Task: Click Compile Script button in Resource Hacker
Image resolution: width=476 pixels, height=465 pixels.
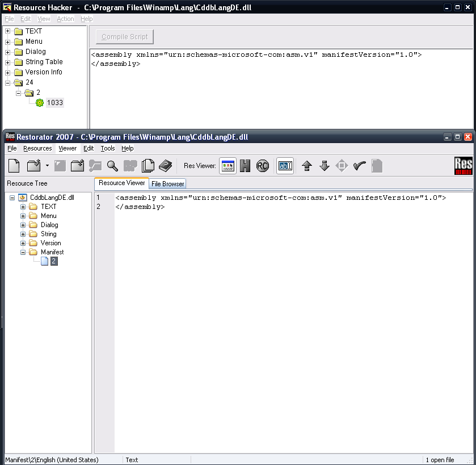Action: [x=124, y=37]
